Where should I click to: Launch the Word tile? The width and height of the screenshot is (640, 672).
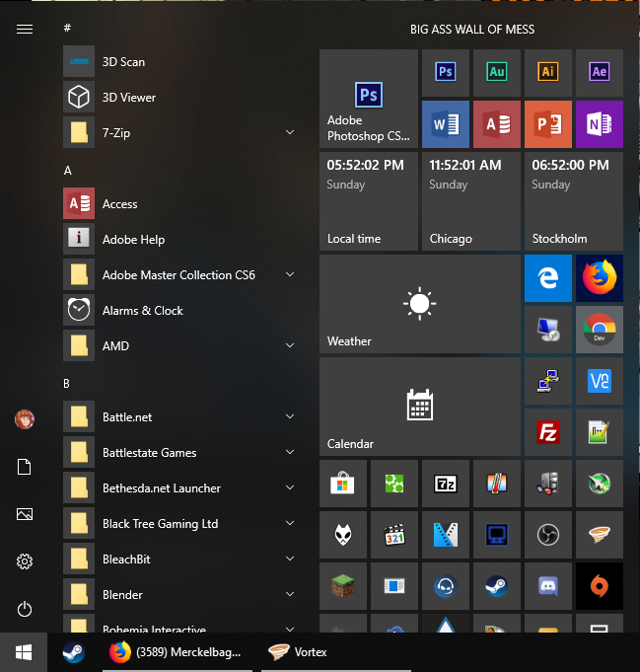446,124
